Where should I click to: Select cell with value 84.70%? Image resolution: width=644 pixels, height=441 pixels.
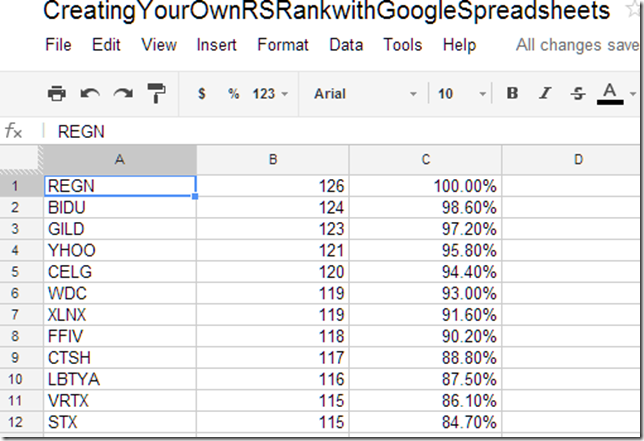pos(426,422)
